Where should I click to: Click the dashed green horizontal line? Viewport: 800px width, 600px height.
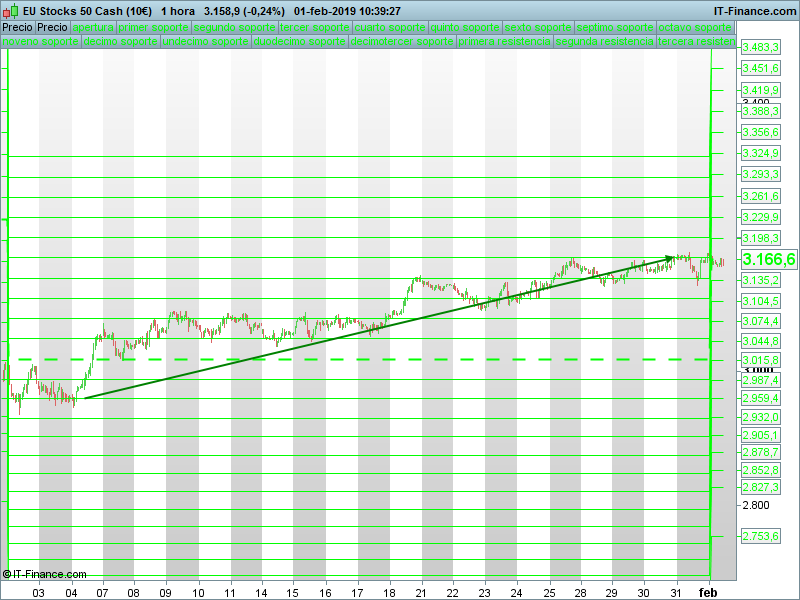pos(300,359)
